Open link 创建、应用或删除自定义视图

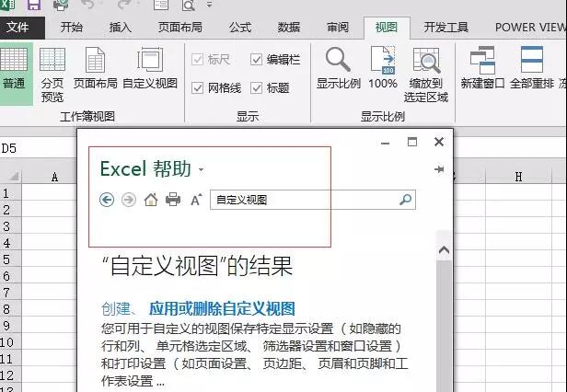[198, 308]
